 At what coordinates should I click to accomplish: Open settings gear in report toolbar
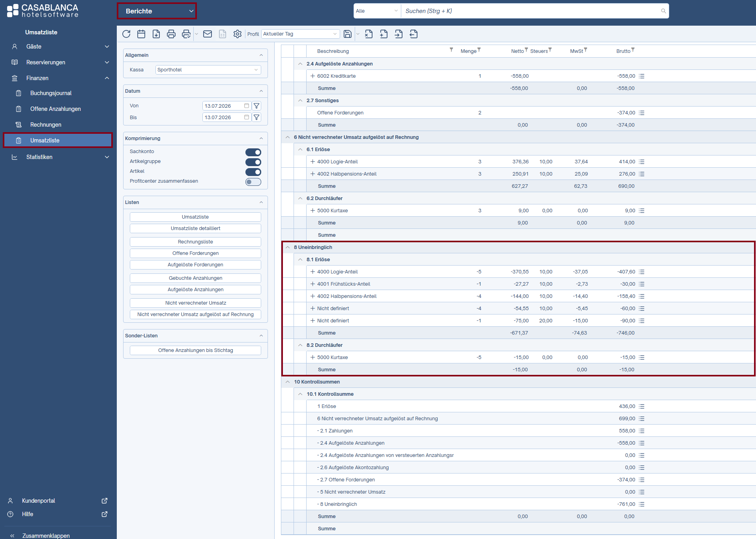click(238, 34)
